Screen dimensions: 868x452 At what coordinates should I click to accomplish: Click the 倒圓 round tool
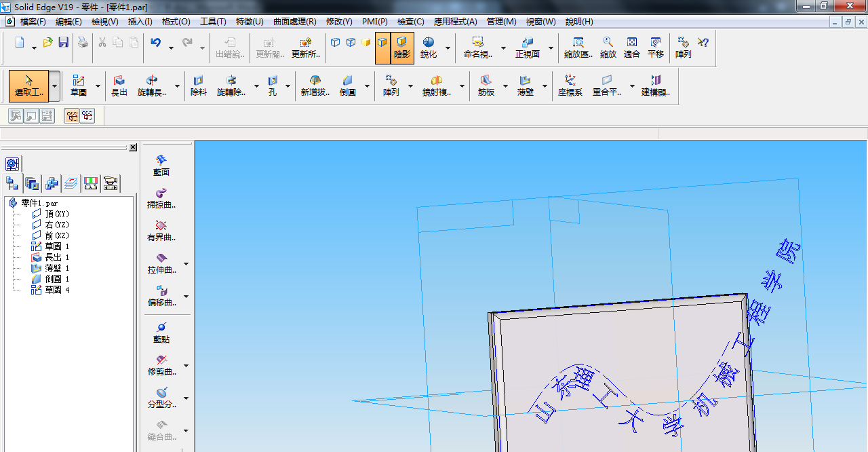pyautogui.click(x=348, y=86)
